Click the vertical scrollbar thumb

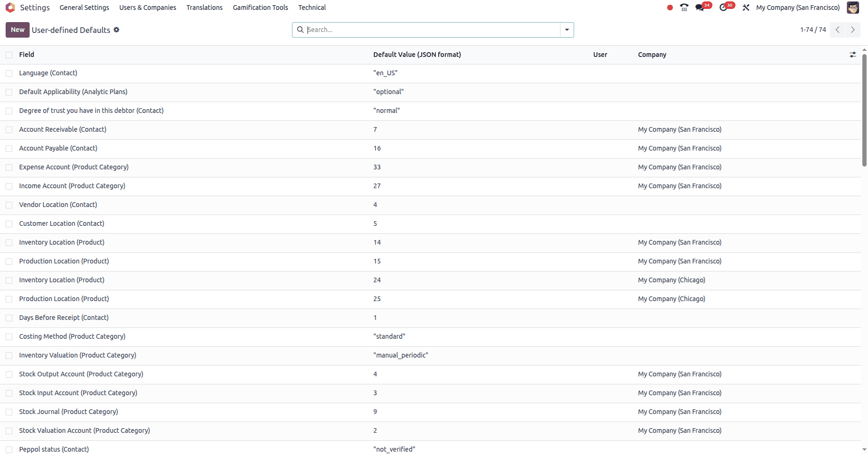[x=864, y=111]
